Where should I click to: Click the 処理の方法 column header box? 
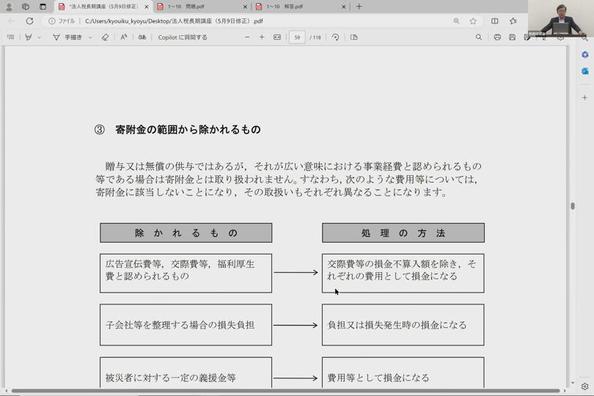pyautogui.click(x=403, y=233)
